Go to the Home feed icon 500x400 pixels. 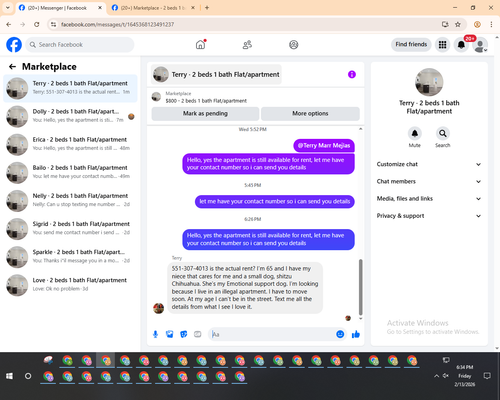200,45
